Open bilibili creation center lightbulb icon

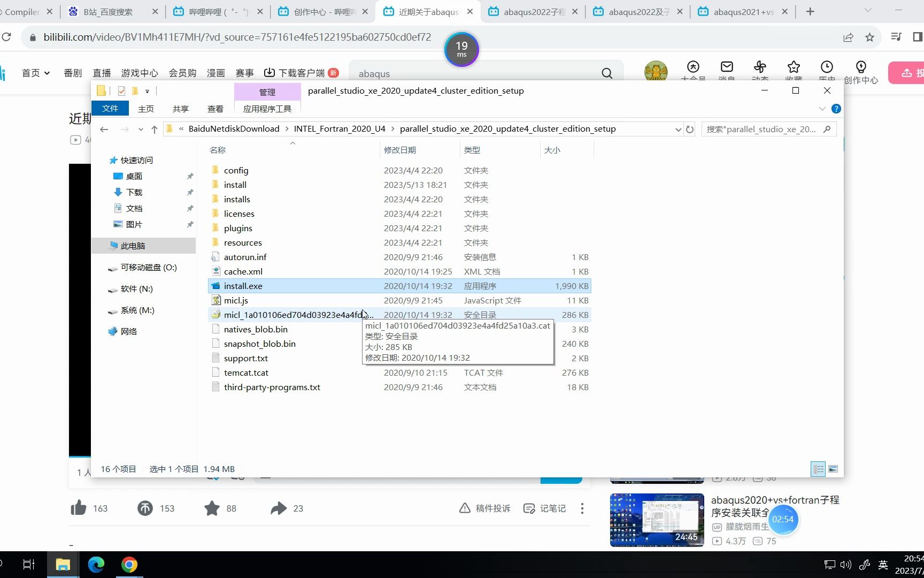pos(861,67)
